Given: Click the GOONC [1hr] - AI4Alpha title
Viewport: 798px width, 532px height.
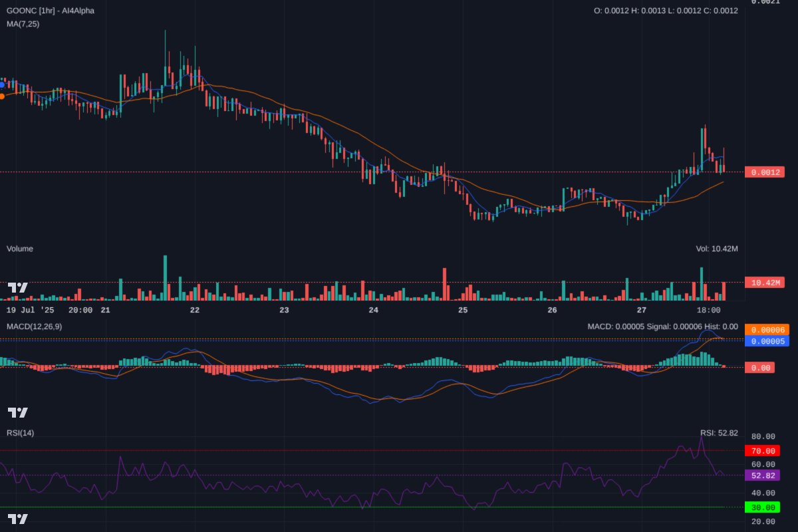Looking at the screenshot, I should point(51,11).
